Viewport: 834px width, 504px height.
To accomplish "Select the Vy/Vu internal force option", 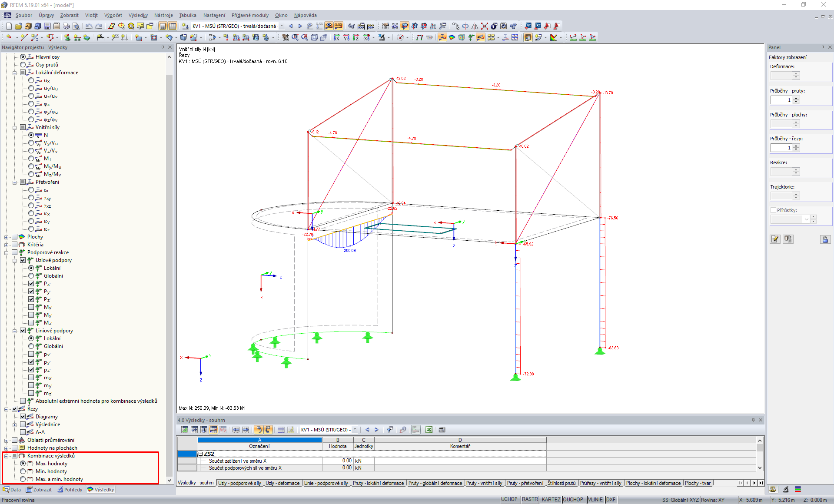I will point(31,143).
